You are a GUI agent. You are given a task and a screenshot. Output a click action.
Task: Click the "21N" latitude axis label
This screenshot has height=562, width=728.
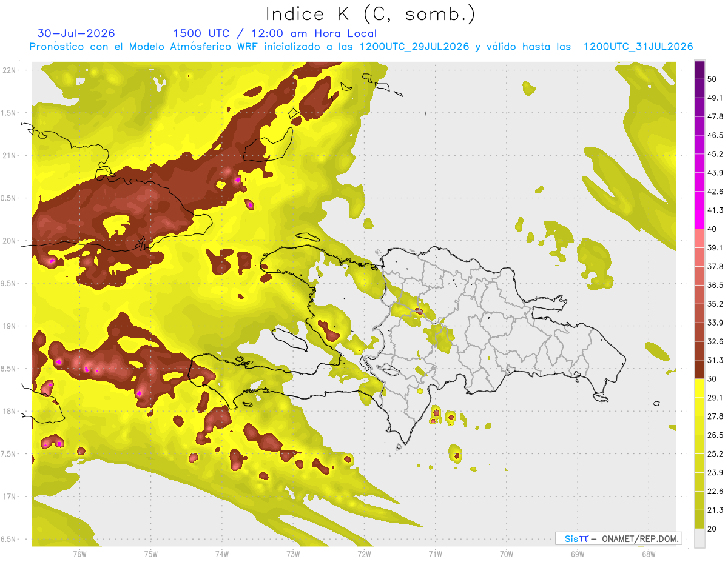click(10, 155)
